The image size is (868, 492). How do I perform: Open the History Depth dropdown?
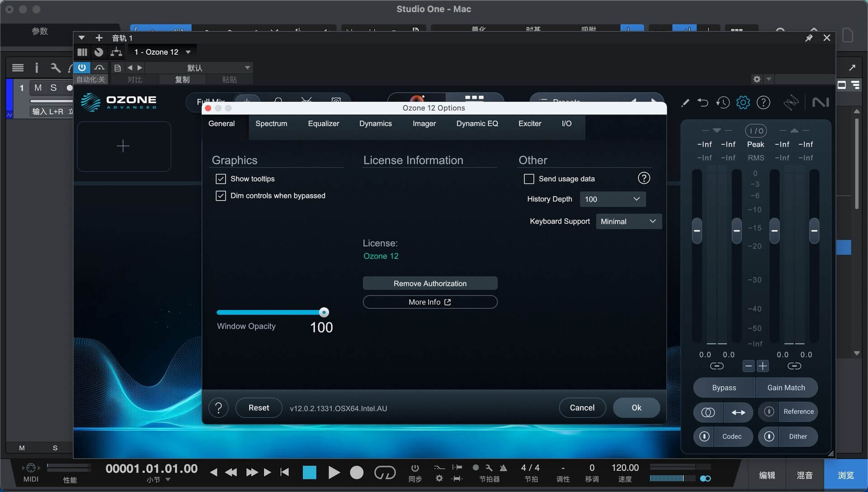click(x=613, y=199)
